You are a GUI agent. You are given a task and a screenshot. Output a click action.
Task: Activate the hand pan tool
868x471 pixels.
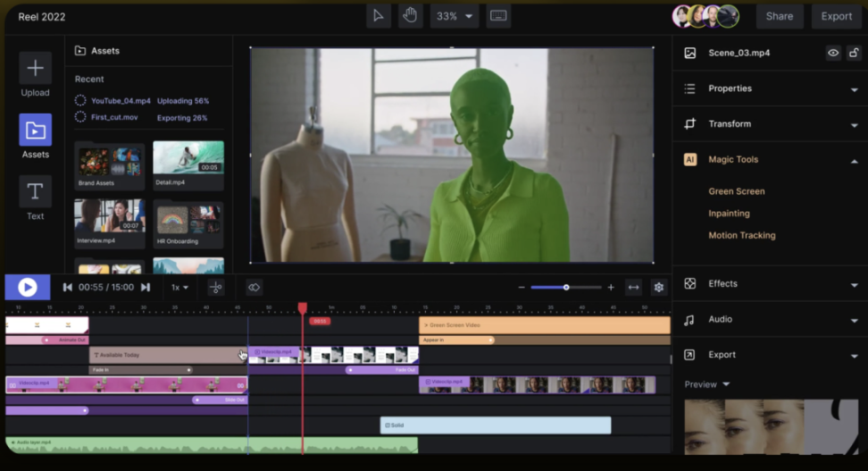point(410,16)
